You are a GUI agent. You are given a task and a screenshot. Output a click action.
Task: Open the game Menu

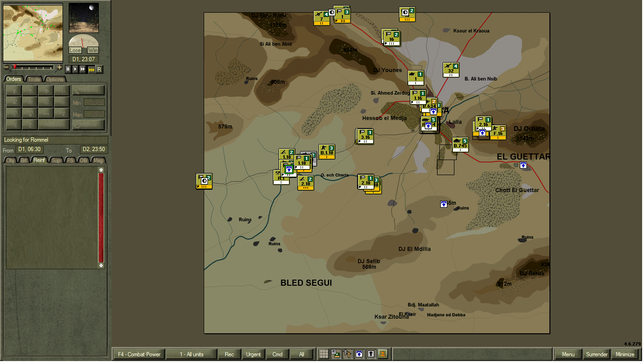pyautogui.click(x=568, y=354)
